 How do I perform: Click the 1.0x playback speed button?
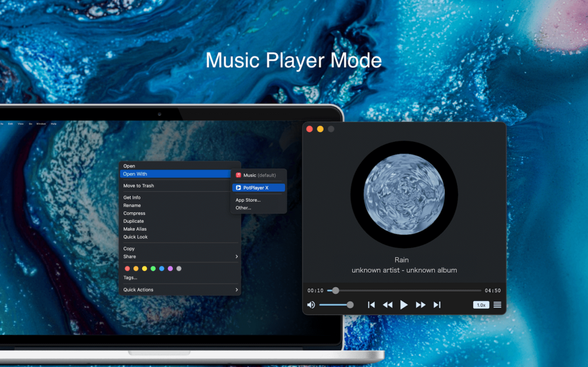[x=480, y=304]
